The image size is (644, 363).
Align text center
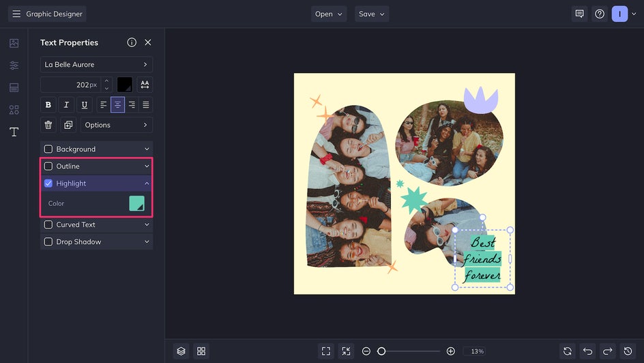[117, 104]
